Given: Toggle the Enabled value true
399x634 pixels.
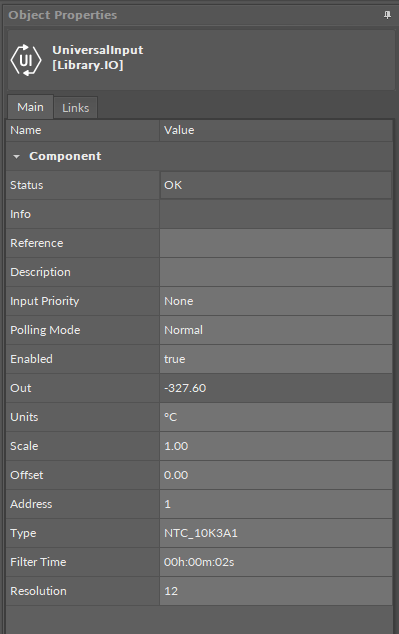Looking at the screenshot, I should (x=276, y=359).
